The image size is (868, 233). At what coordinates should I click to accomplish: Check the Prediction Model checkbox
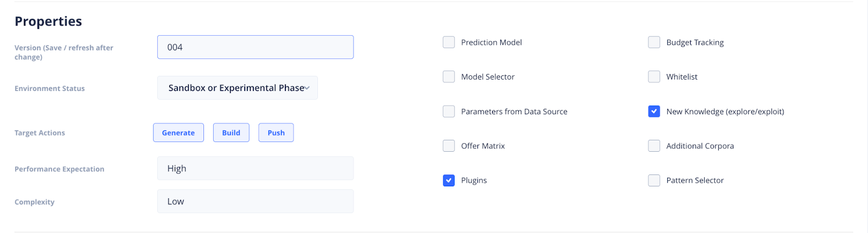pos(449,42)
